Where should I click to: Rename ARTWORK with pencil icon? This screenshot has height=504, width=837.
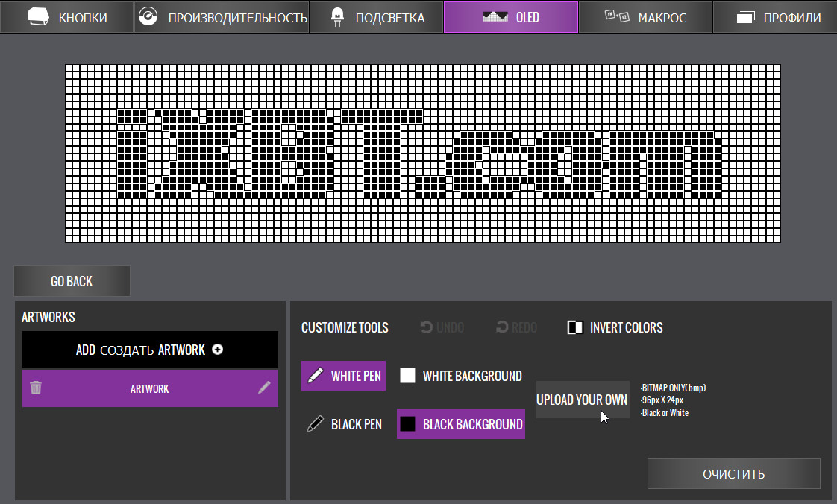(x=264, y=387)
